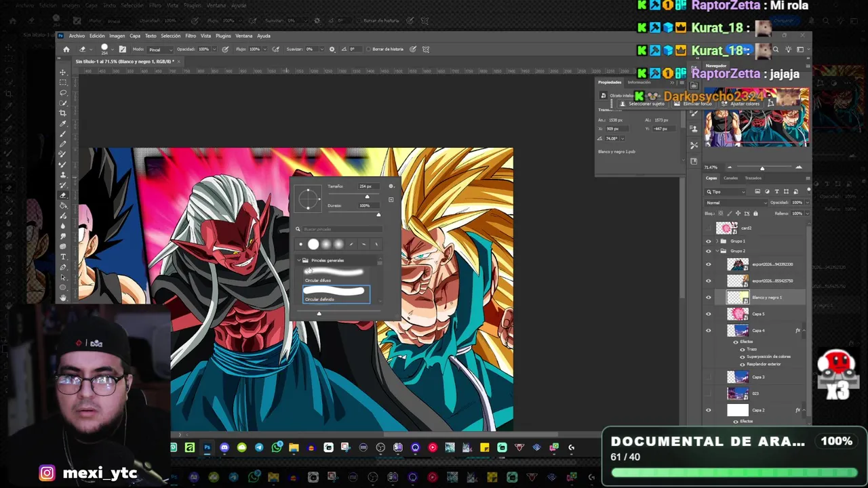Show the card2 layer
The height and width of the screenshot is (488, 868).
point(709,228)
